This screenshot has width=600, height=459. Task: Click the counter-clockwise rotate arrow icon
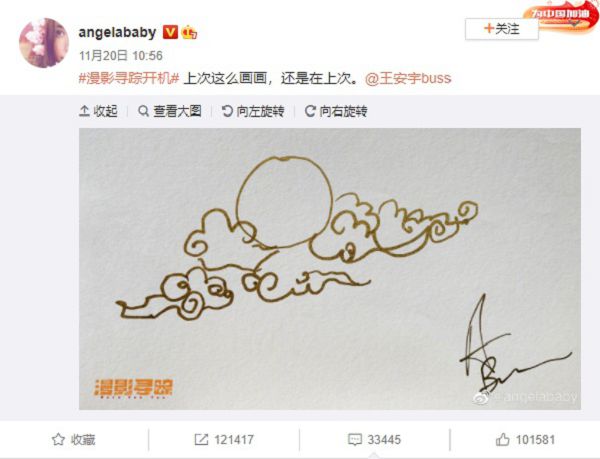(227, 111)
